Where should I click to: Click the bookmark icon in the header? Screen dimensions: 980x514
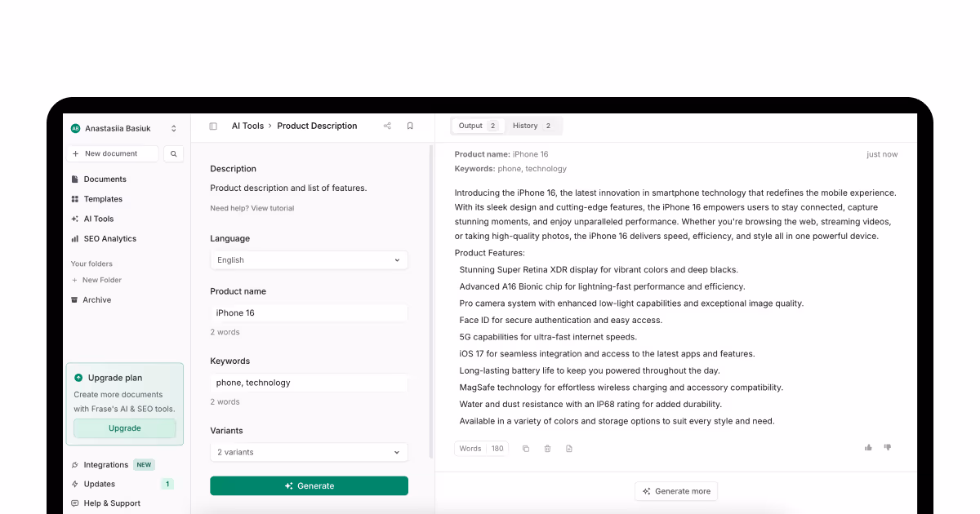click(x=410, y=126)
